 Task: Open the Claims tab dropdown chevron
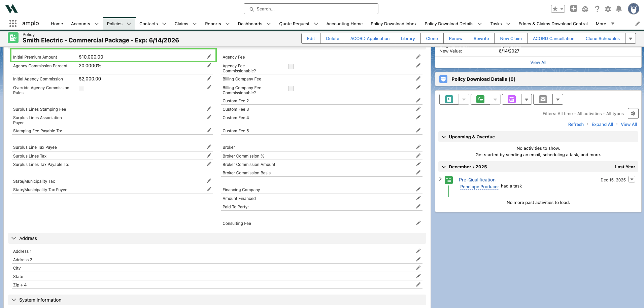click(195, 24)
